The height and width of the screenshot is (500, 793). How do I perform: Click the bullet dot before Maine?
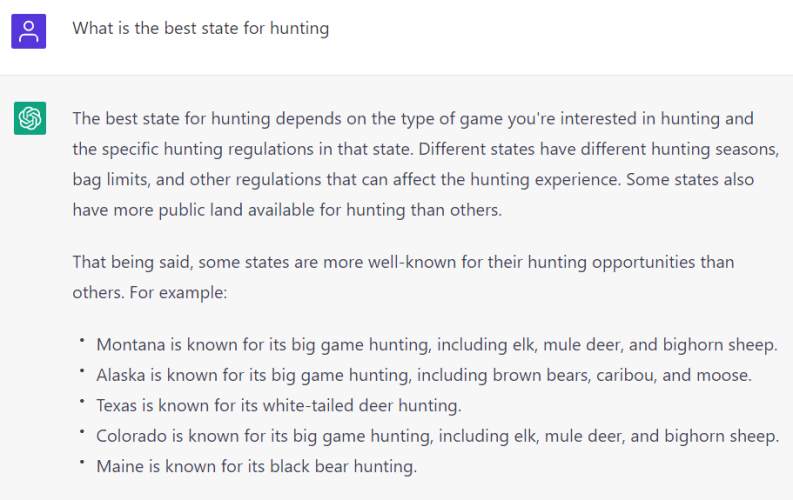pos(81,462)
